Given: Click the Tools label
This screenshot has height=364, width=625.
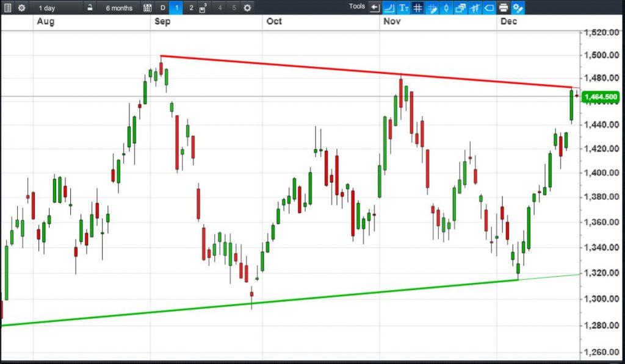Looking at the screenshot, I should coord(356,6).
